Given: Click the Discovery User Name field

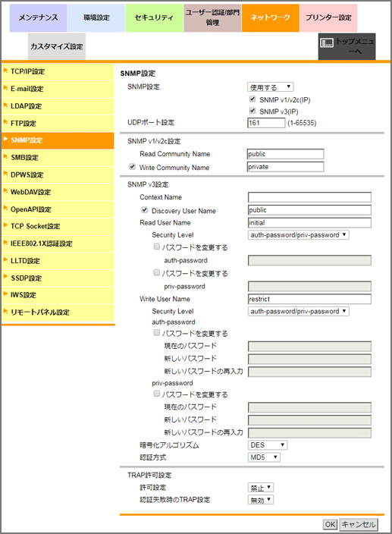Looking at the screenshot, I should click(309, 210).
